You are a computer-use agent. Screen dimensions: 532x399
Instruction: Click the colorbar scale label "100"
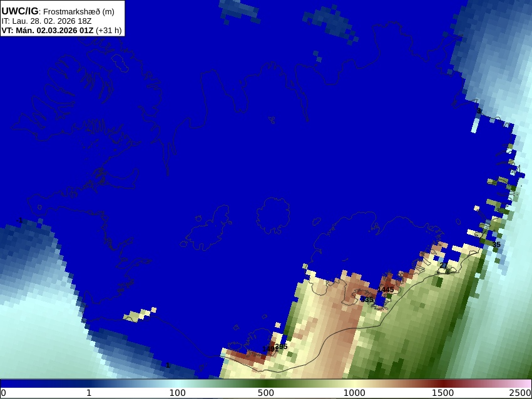click(x=178, y=393)
